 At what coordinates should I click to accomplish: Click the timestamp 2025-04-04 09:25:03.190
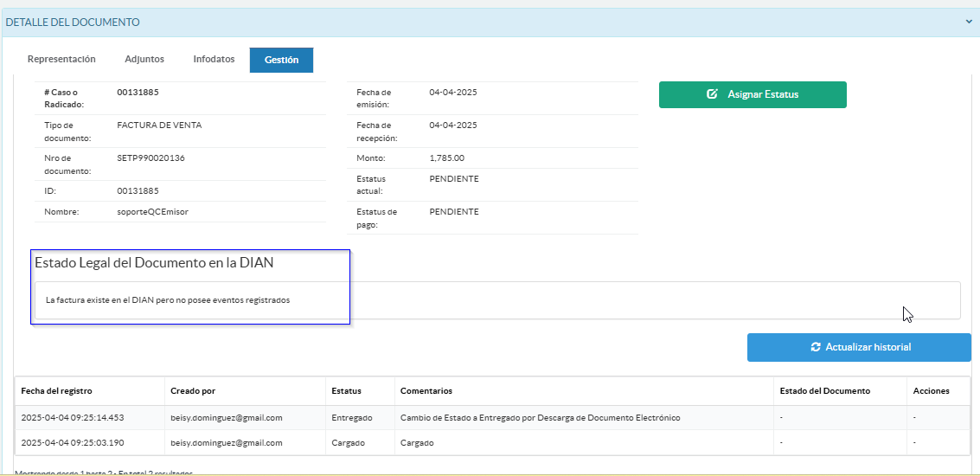pyautogui.click(x=72, y=443)
